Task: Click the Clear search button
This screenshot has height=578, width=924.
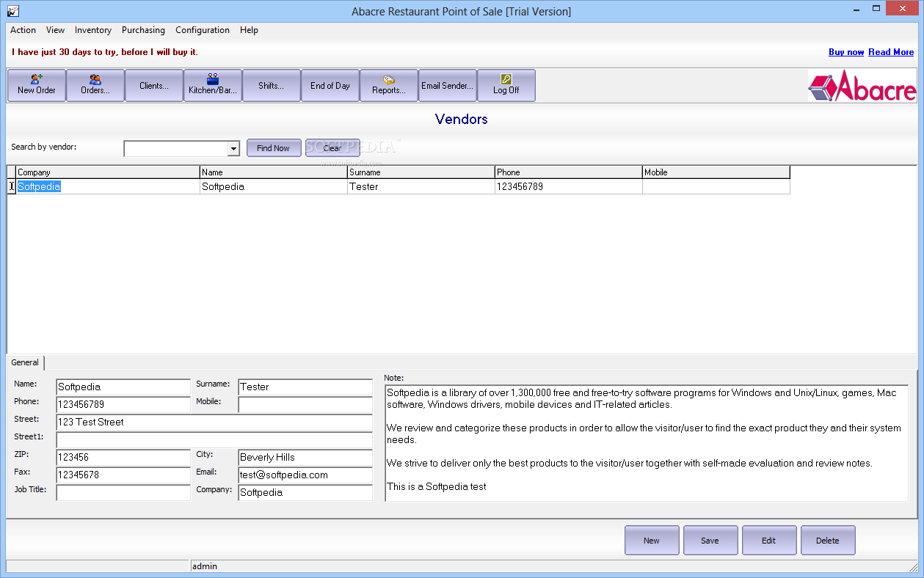Action: 332,148
